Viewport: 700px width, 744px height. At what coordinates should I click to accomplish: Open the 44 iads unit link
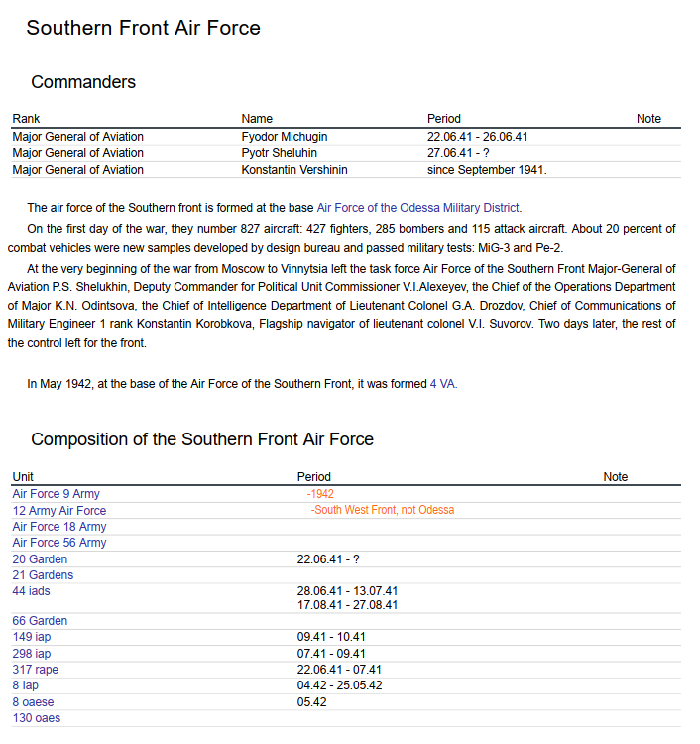(31, 591)
